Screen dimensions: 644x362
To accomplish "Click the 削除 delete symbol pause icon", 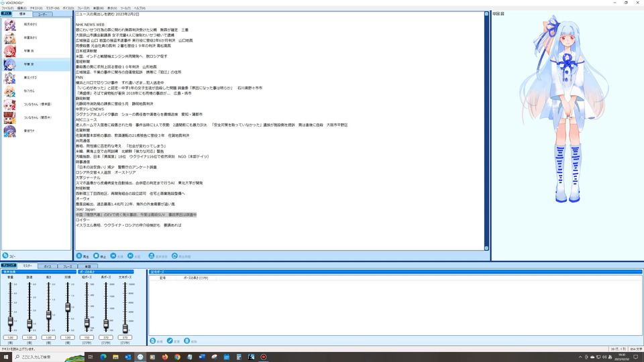I will coord(187,341).
